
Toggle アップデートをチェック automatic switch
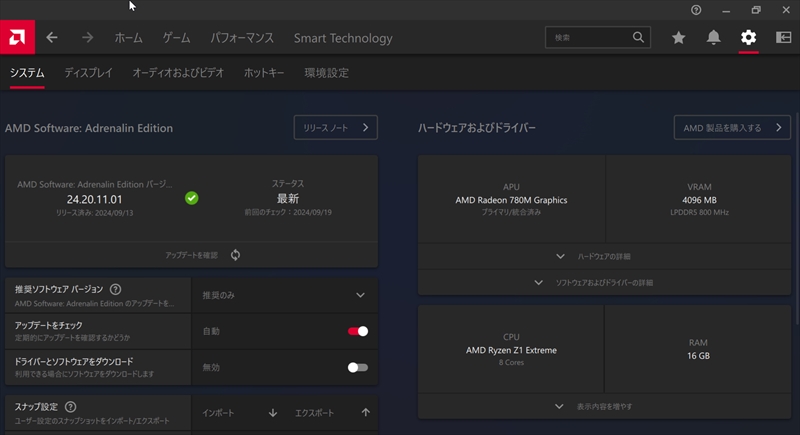point(358,331)
